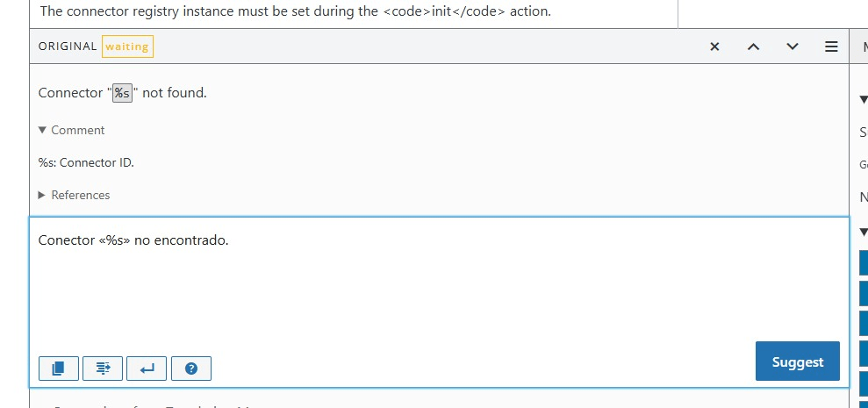Click the Suggest button
This screenshot has height=408, width=868.
(797, 361)
